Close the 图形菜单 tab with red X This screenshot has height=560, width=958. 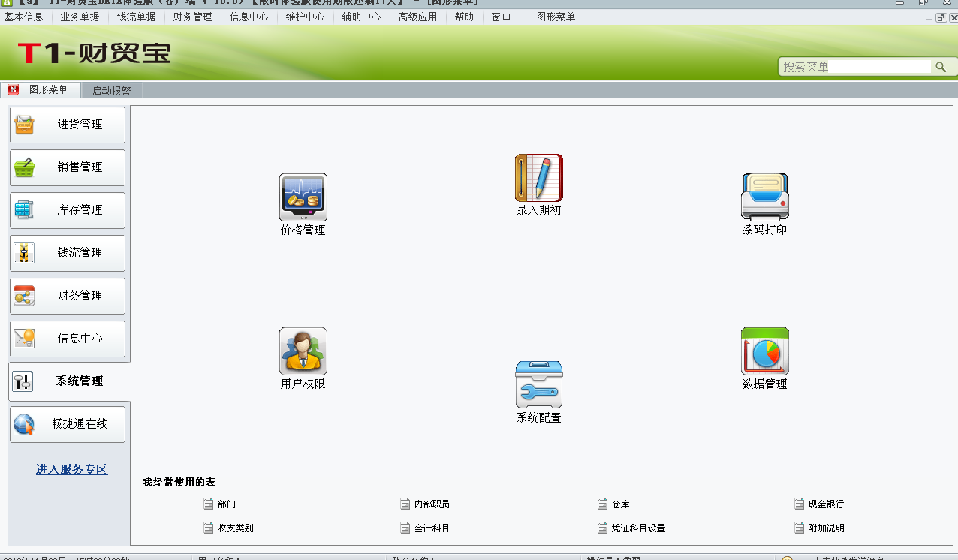[14, 90]
